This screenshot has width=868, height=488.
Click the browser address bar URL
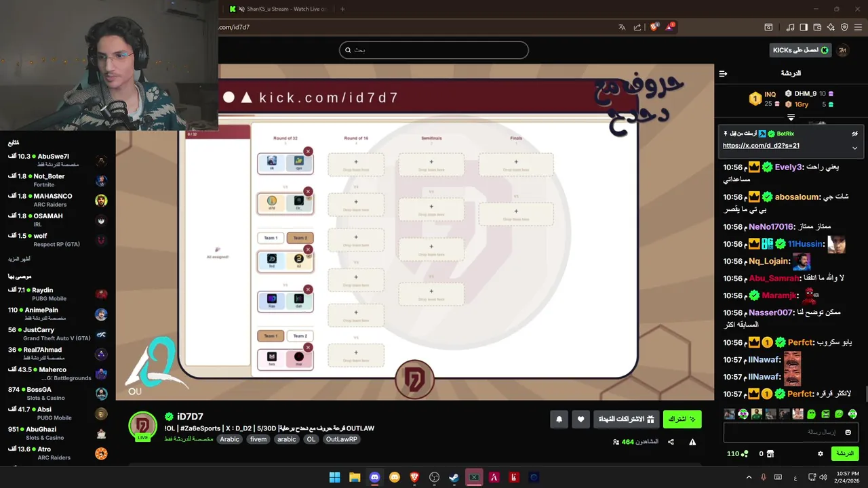pyautogui.click(x=235, y=27)
